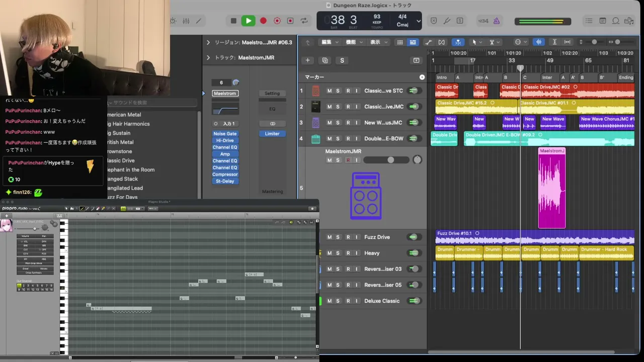Toggle the playhead catch button

tap(458, 42)
